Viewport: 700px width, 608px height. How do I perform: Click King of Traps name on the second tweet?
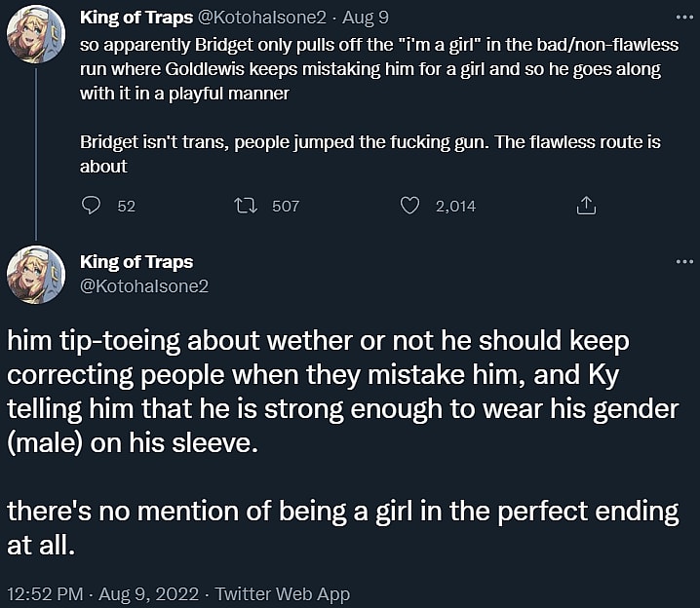tap(136, 262)
